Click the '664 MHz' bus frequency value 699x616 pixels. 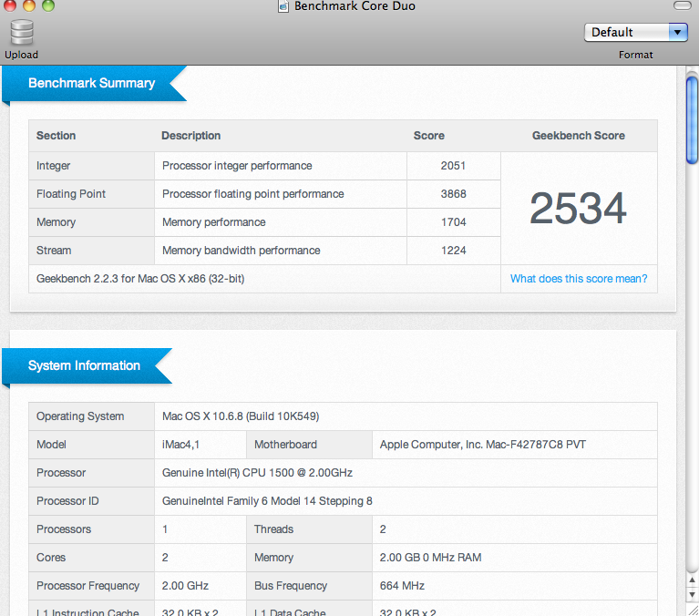(x=402, y=586)
